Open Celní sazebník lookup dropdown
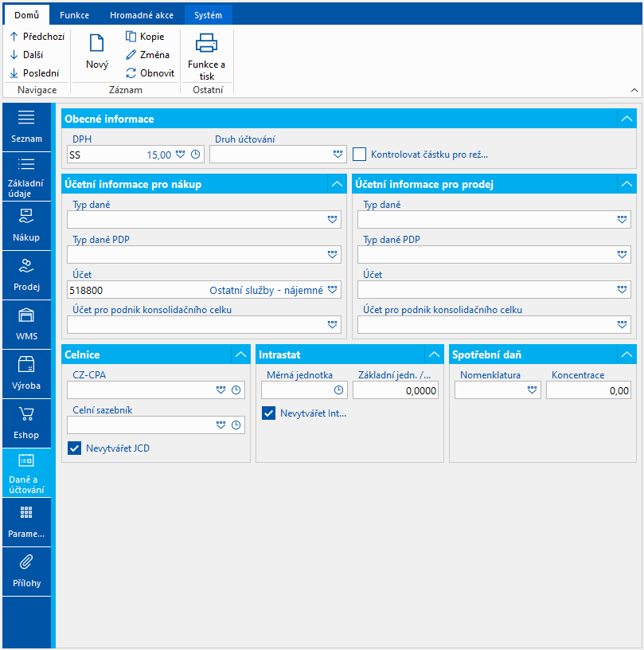Image resolution: width=644 pixels, height=650 pixels. point(221,425)
